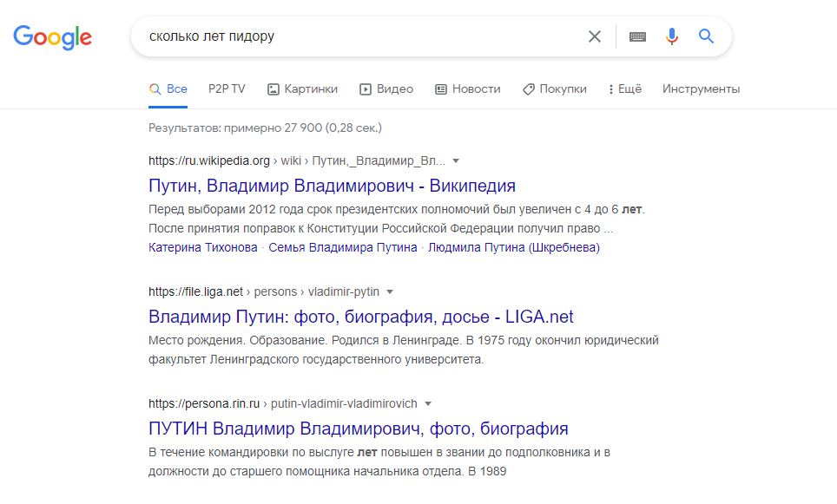Open the Википедия result title link
Screen dimensions: 837x504
pos(332,186)
